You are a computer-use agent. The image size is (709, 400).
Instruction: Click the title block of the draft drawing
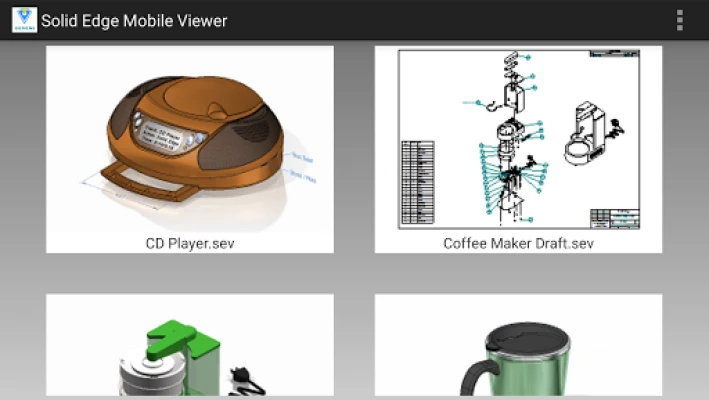[x=614, y=218]
